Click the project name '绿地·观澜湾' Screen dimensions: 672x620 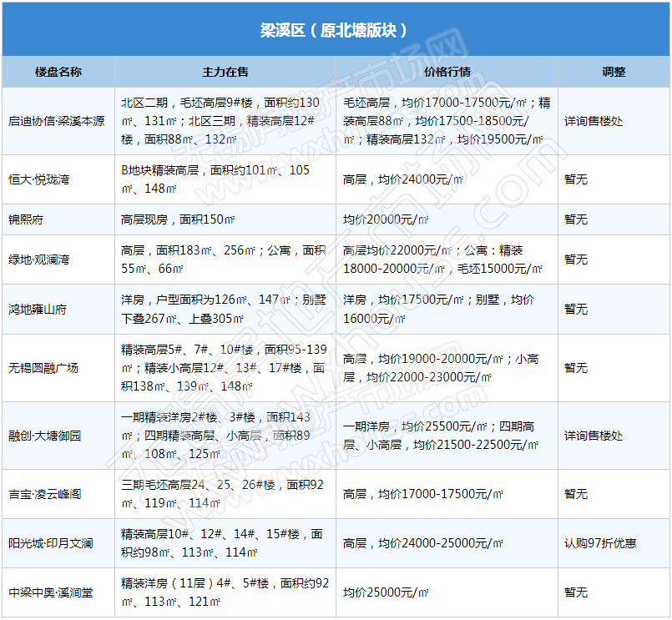click(x=39, y=260)
